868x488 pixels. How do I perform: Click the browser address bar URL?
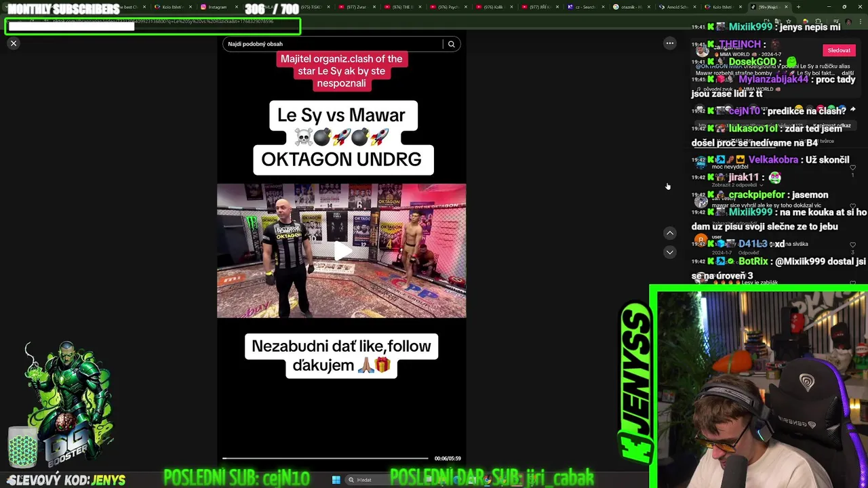[163, 21]
